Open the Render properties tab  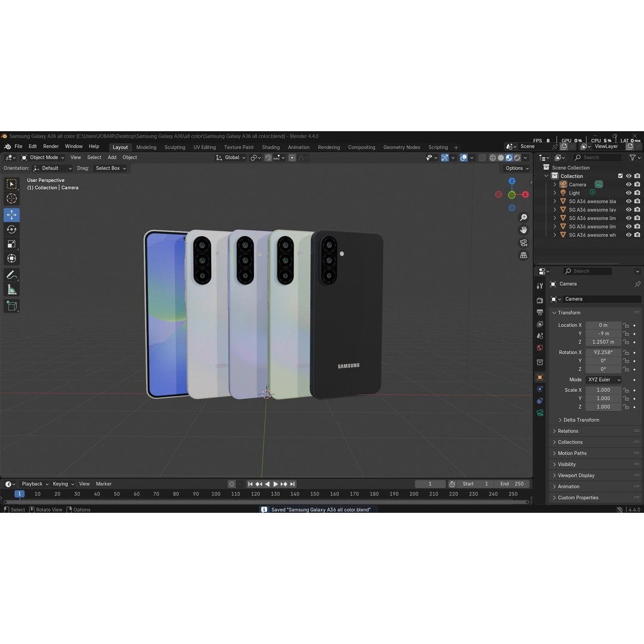click(x=540, y=301)
